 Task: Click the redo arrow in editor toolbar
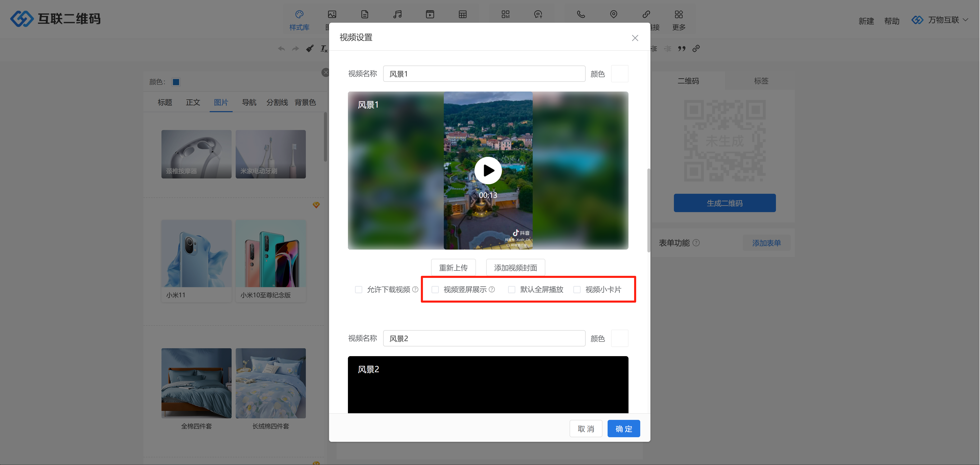coord(295,49)
